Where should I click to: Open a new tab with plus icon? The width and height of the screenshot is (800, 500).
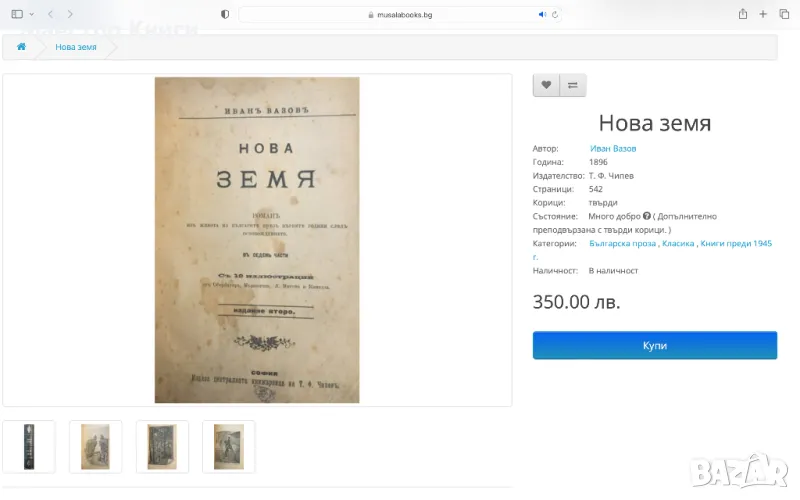763,14
